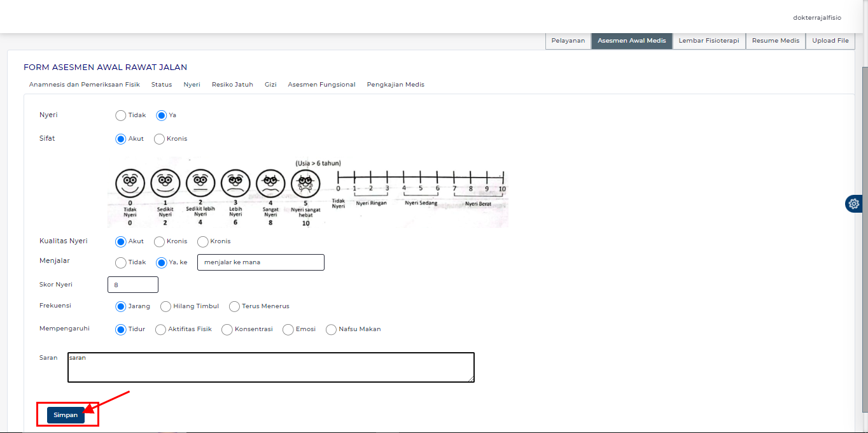Select "Tidak" for Menjalar
Image resolution: width=868 pixels, height=433 pixels.
[120, 262]
